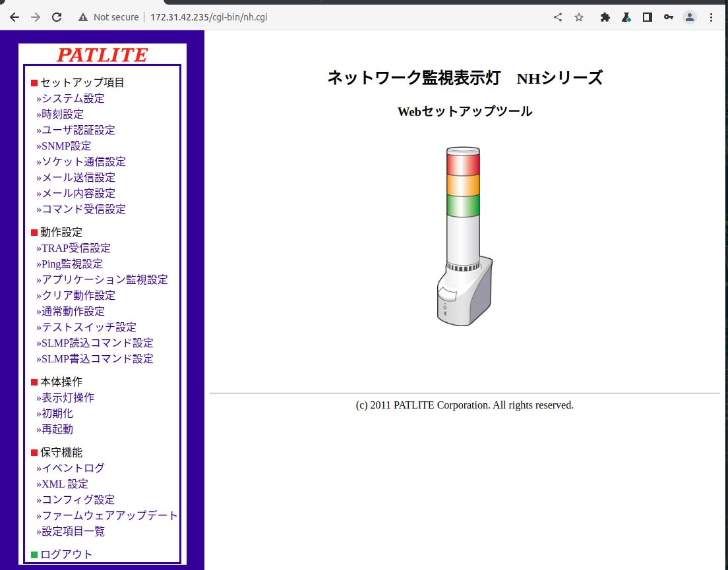Click the Not secure warning indicator

click(109, 17)
